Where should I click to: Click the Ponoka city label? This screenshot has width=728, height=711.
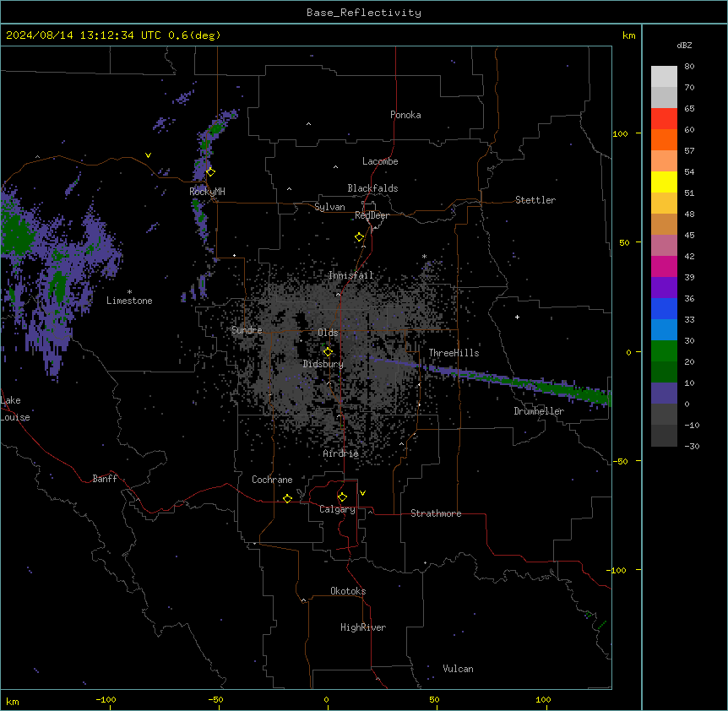coord(405,115)
